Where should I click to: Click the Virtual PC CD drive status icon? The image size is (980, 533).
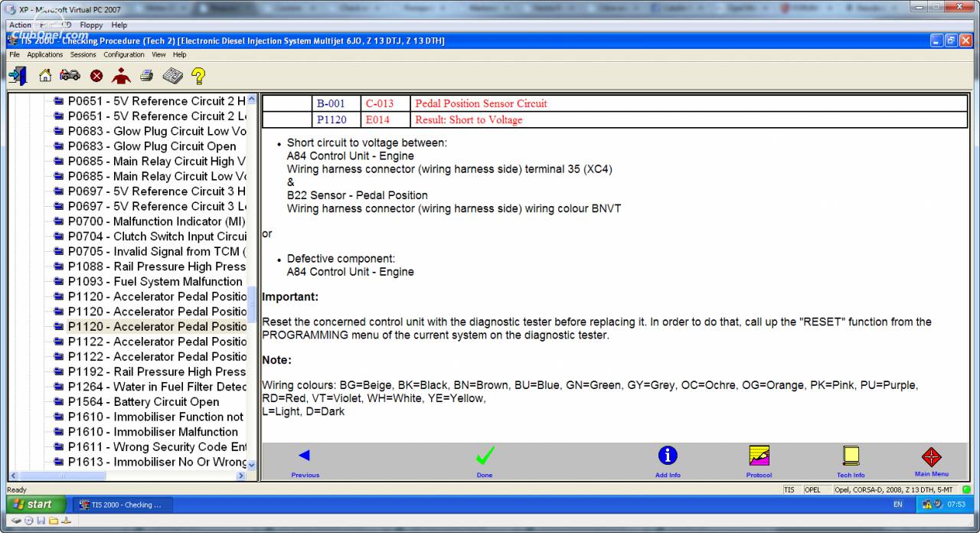click(28, 521)
